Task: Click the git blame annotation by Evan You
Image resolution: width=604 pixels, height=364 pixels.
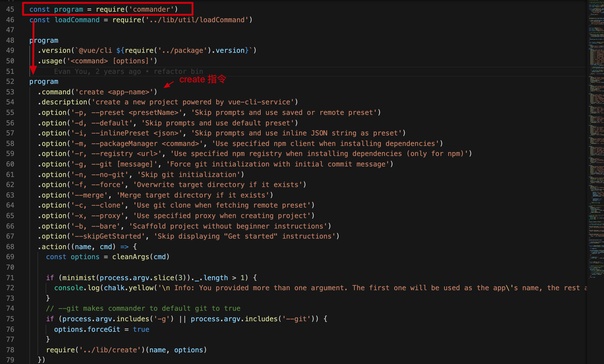Action: 129,71
